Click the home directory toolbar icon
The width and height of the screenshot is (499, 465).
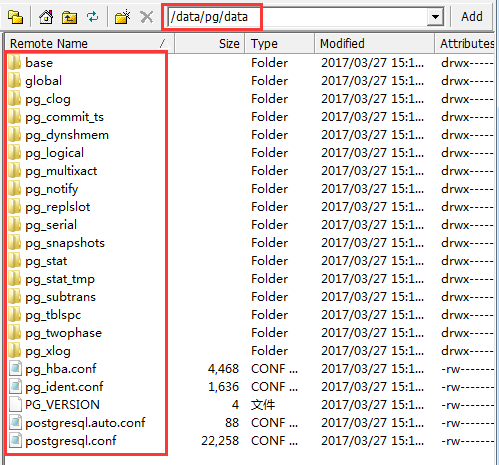click(46, 17)
